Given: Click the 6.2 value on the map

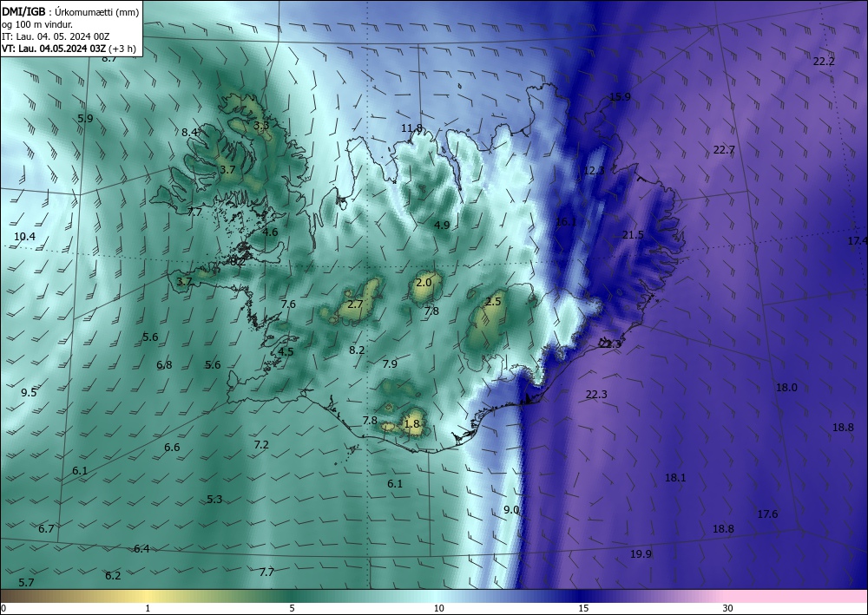Looking at the screenshot, I should [113, 576].
